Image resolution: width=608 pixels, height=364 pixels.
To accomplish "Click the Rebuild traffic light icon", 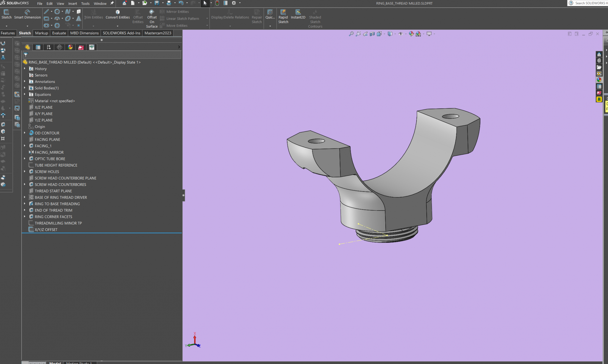I will pos(217,3).
